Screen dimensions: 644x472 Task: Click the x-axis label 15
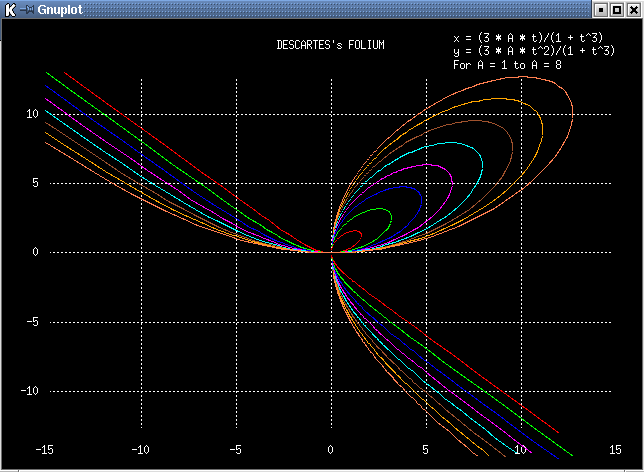[x=615, y=450]
